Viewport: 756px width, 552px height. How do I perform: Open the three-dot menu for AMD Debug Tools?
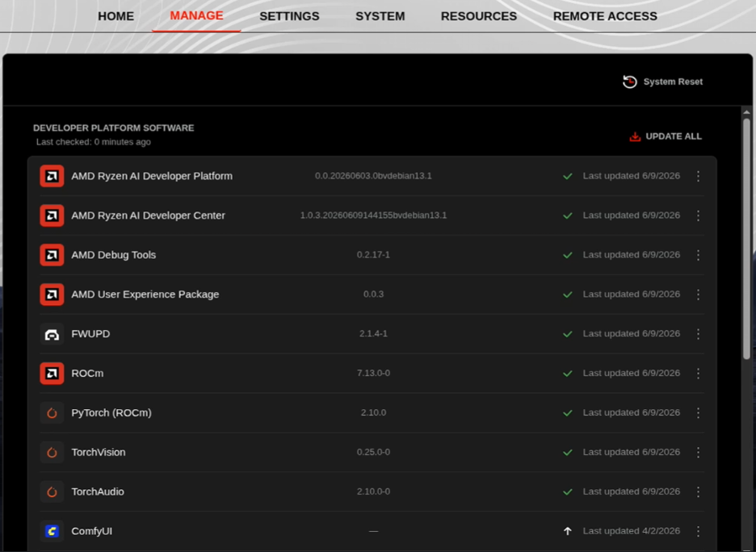click(x=698, y=255)
